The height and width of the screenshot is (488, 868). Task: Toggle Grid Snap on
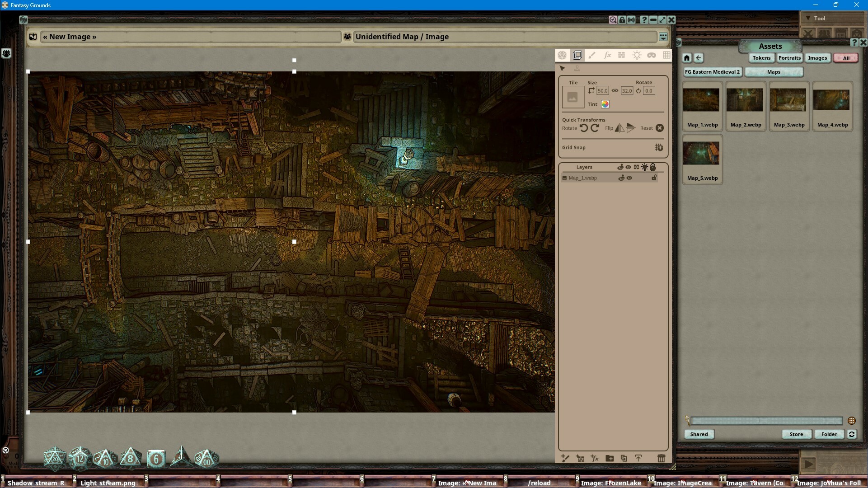click(x=659, y=147)
